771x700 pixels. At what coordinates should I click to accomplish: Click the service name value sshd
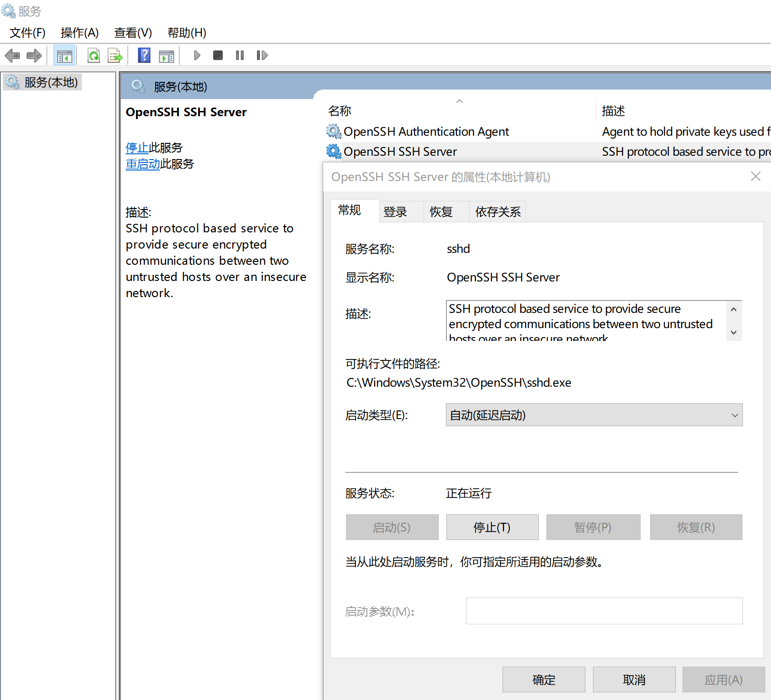(458, 249)
